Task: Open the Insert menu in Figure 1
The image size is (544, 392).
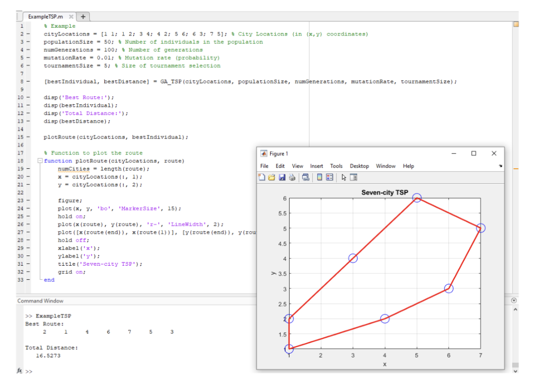Action: 316,166
